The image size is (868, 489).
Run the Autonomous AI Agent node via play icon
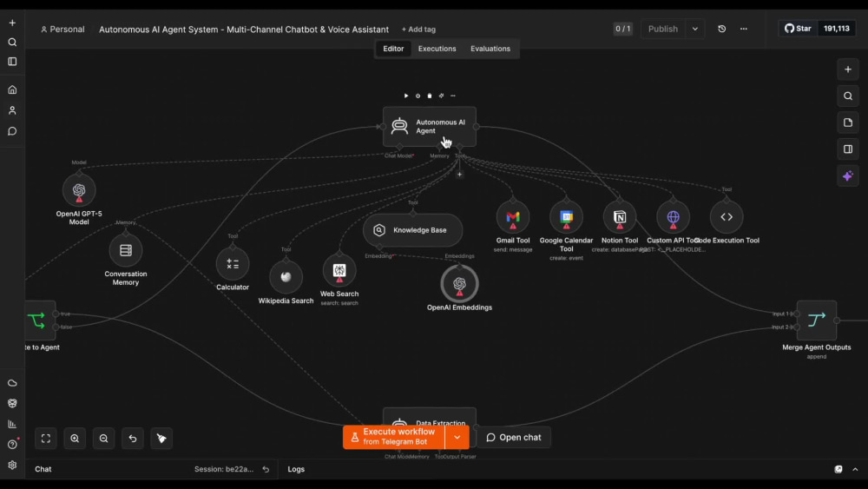pos(405,96)
